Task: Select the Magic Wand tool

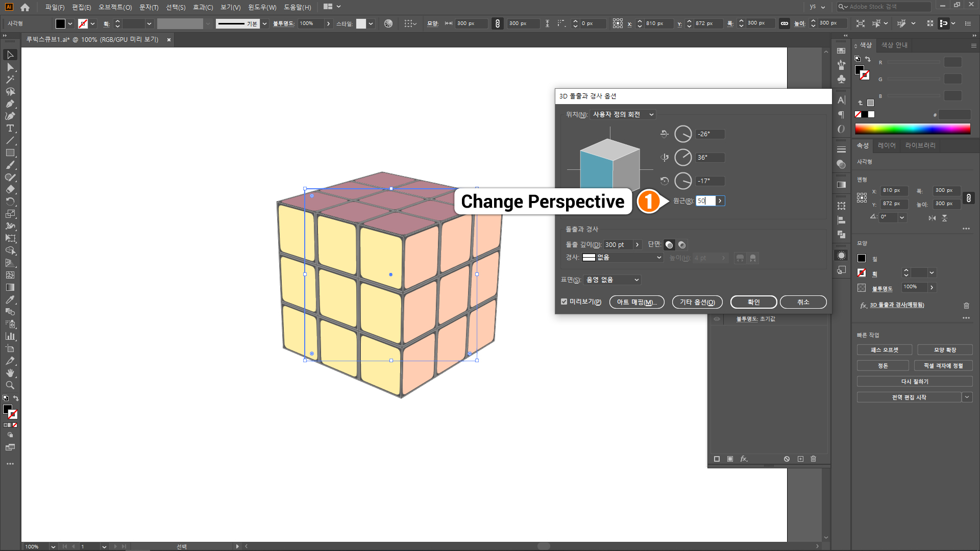Action: click(x=10, y=80)
